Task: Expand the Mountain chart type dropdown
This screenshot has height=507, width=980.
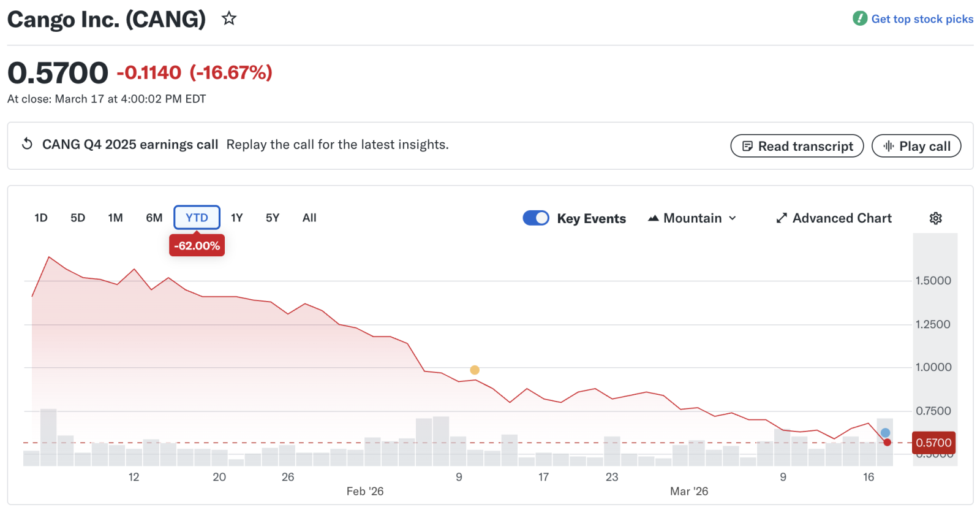Action: (x=692, y=218)
